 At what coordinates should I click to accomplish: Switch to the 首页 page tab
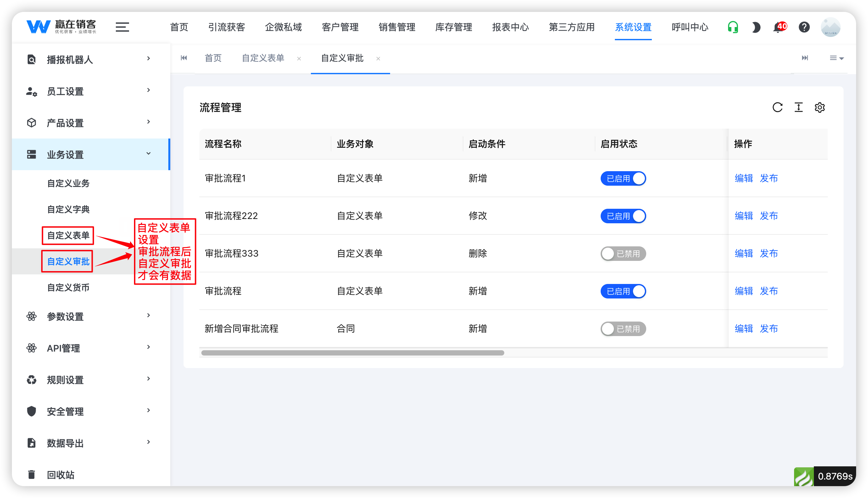click(x=213, y=58)
